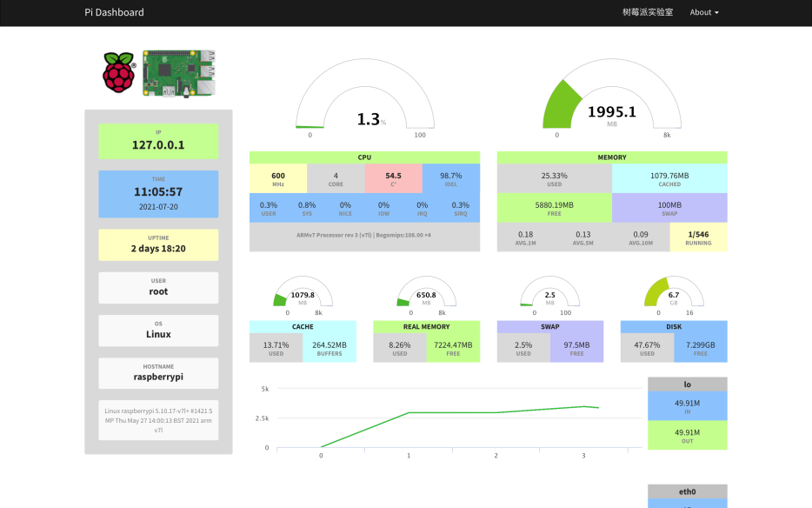Click the 1/546 Running processes cell

pyautogui.click(x=698, y=237)
